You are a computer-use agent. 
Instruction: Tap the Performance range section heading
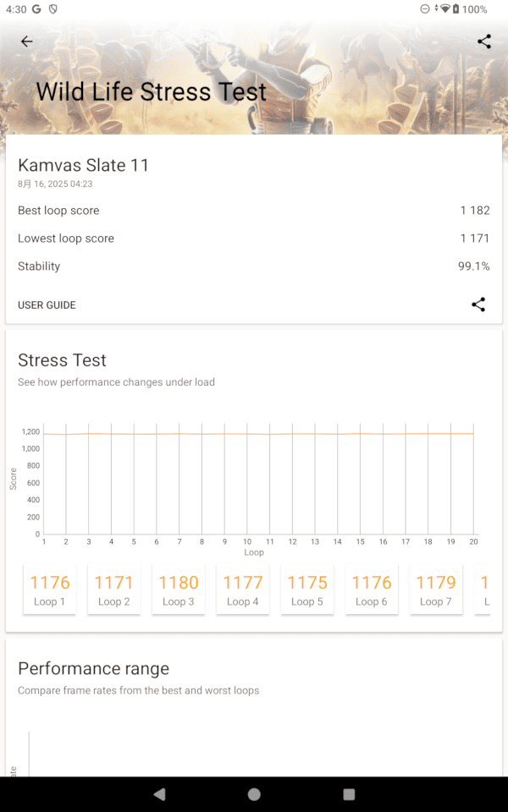pos(93,668)
